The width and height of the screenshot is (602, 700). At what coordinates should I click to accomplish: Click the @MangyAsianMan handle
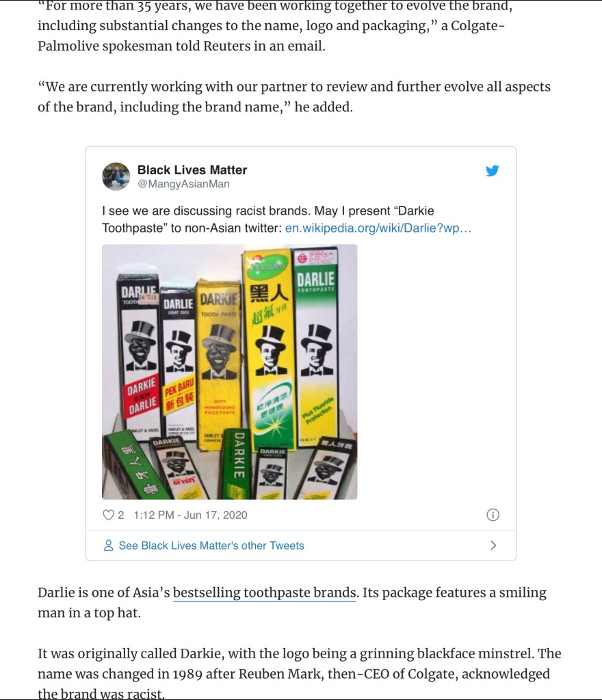tap(183, 184)
